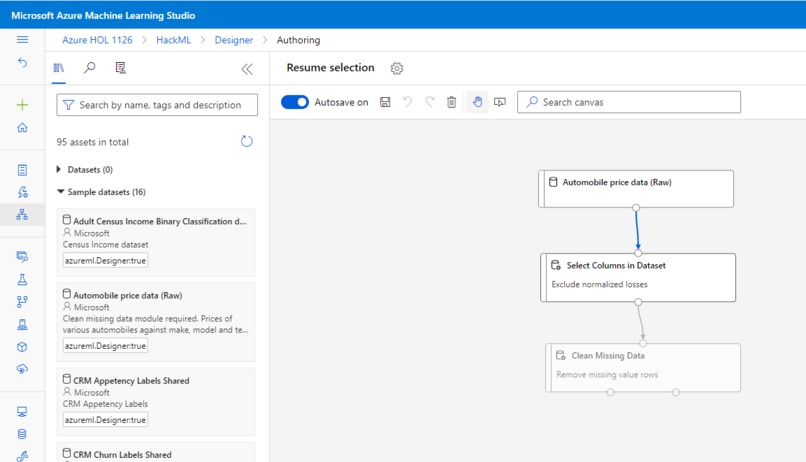Click the green plus New icon
The width and height of the screenshot is (806, 462).
click(22, 105)
